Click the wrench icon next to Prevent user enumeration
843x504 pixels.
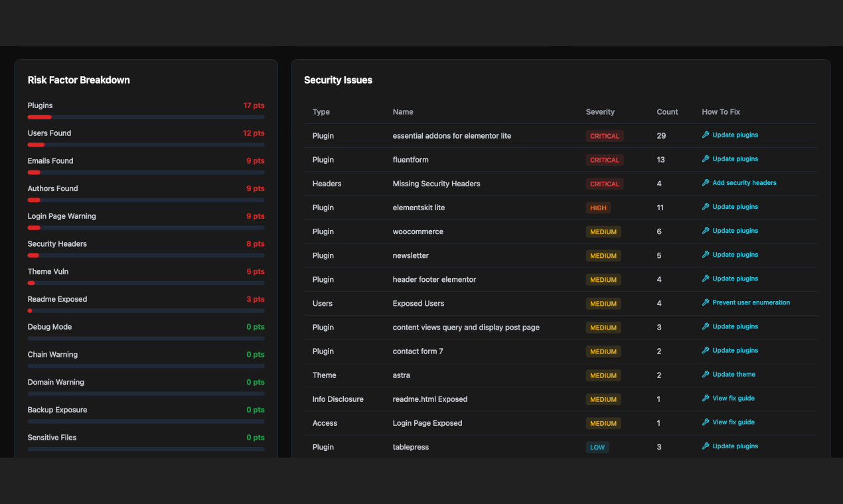click(705, 302)
